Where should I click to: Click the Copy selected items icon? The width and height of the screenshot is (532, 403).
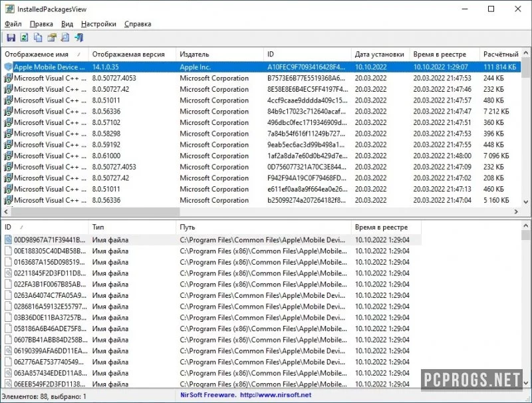click(38, 38)
